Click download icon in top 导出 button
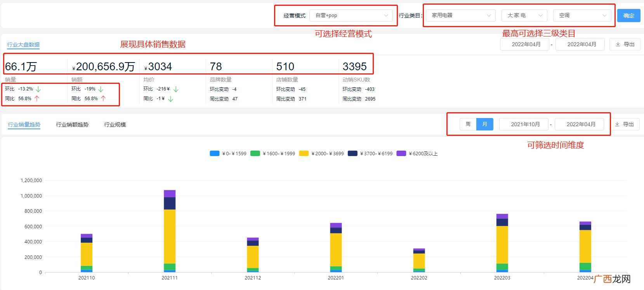The image size is (644, 290). [x=618, y=44]
